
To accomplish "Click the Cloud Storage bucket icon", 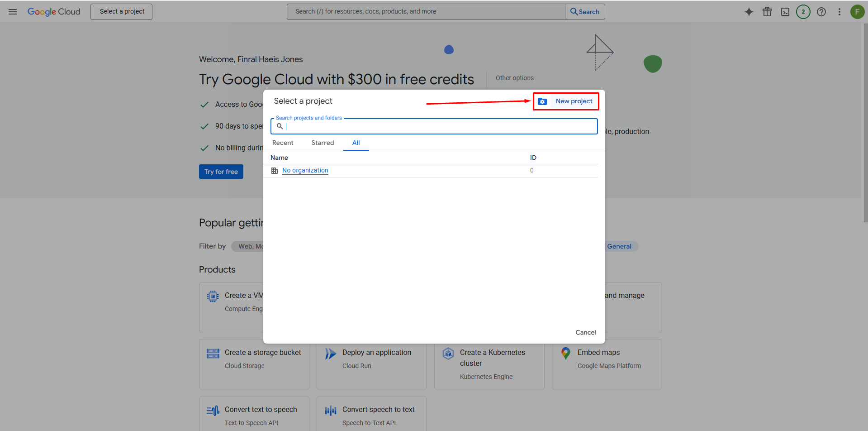I will pos(213,354).
